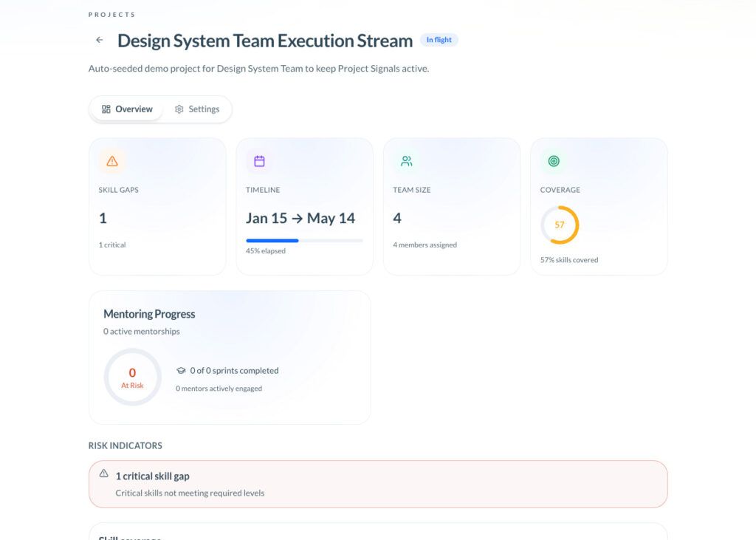
Task: Open the Coverage target icon
Action: 554,161
